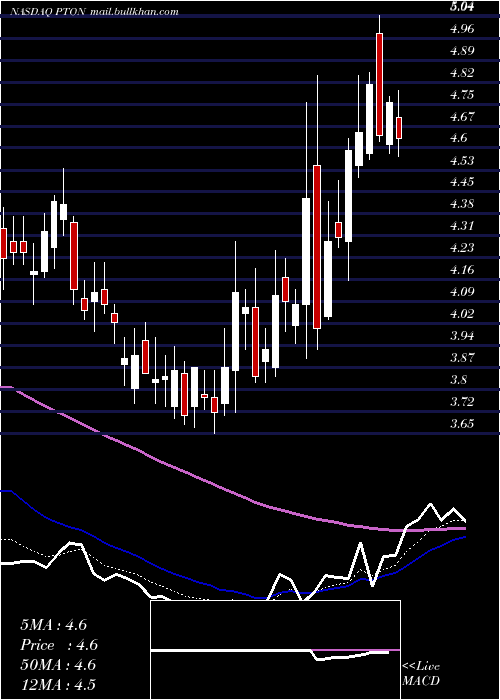Click the 3.94 price axis label

(x=462, y=336)
